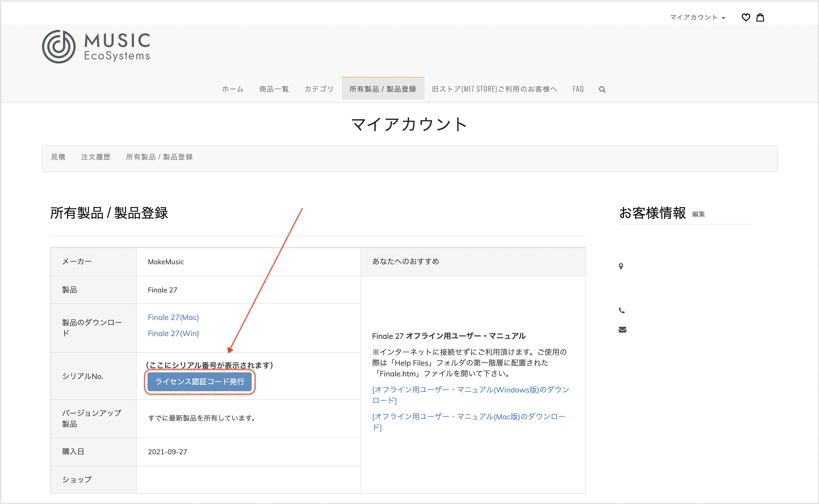Screen dimensions: 819x504
Task: Open カテゴリ menu item
Action: (319, 89)
